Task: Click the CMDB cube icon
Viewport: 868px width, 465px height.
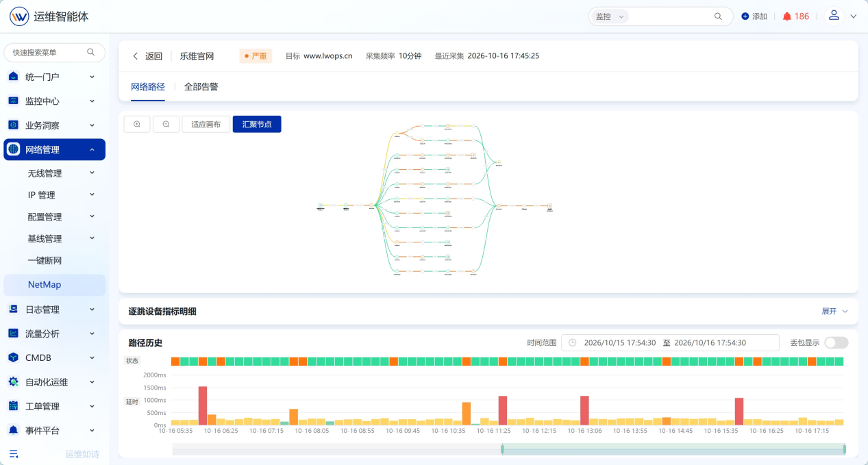Action: [14, 357]
